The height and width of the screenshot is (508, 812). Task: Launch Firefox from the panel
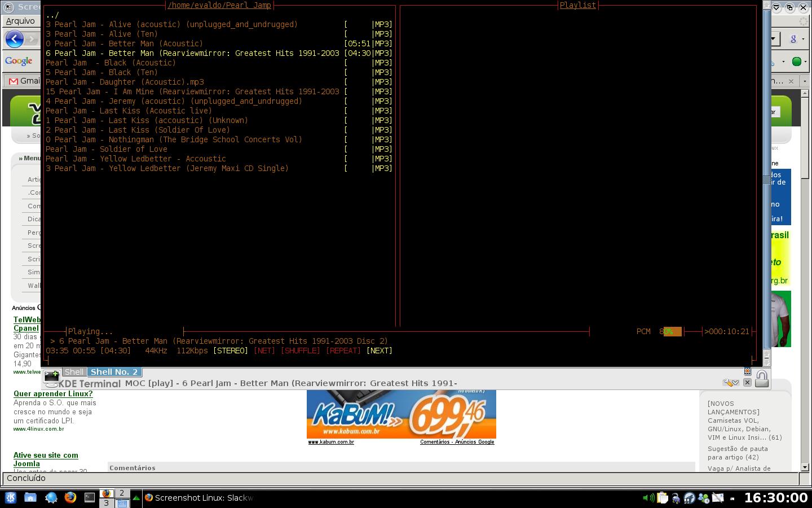(x=70, y=497)
